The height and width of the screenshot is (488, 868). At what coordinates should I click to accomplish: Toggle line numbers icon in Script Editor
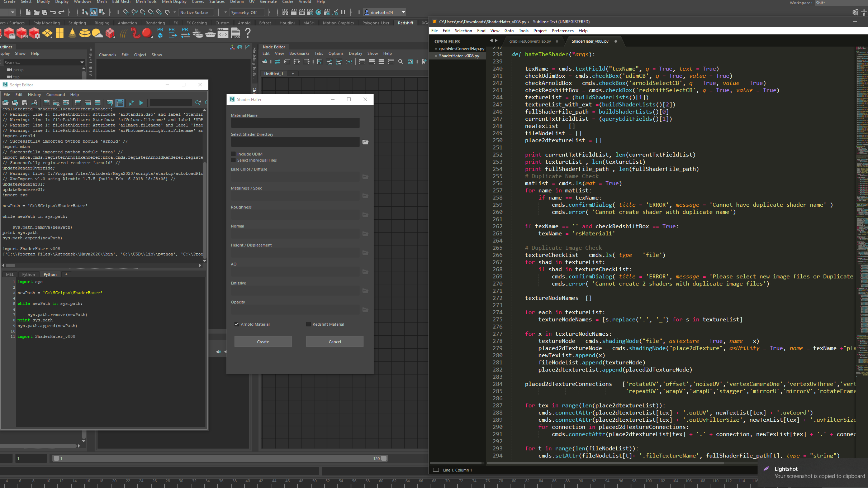[120, 103]
